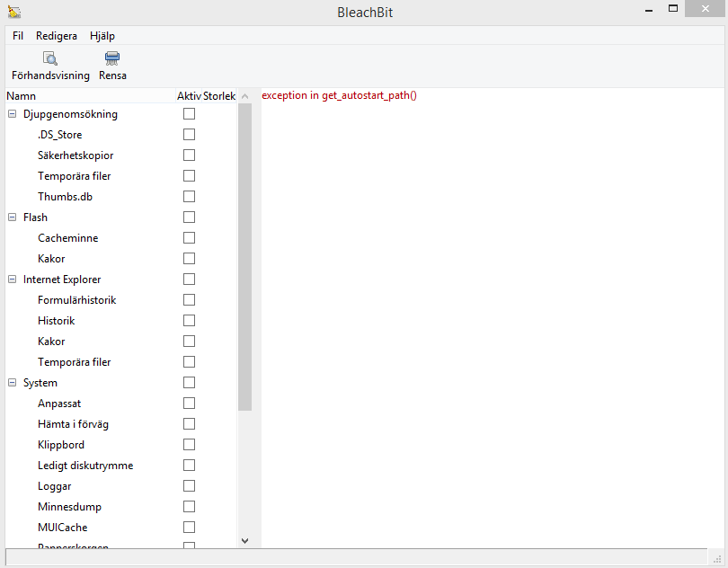Select the Historik tree item
The image size is (728, 568).
click(57, 321)
